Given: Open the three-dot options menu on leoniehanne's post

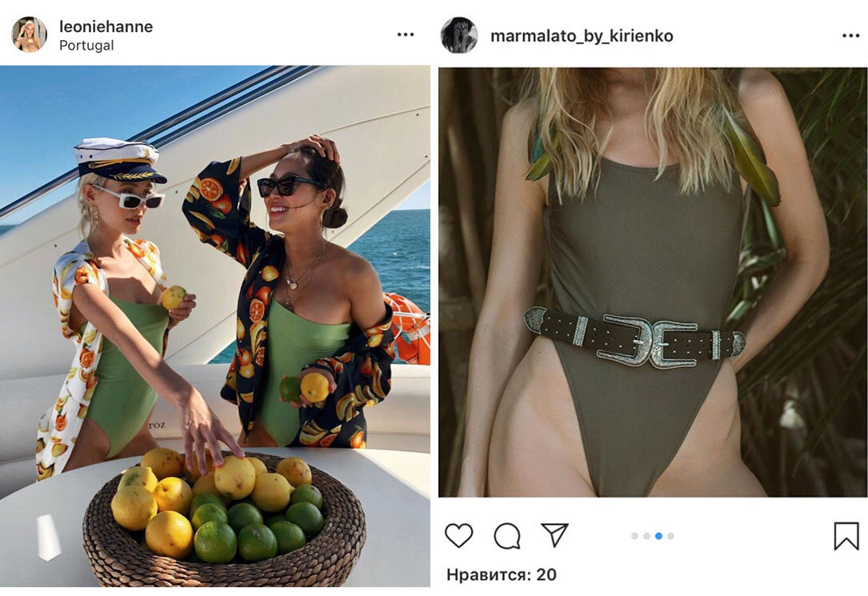Looking at the screenshot, I should 406,35.
